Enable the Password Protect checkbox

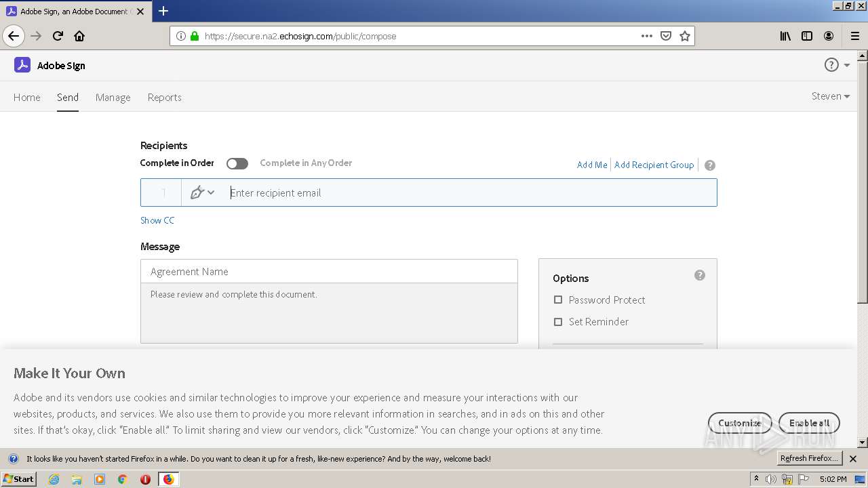coord(558,300)
